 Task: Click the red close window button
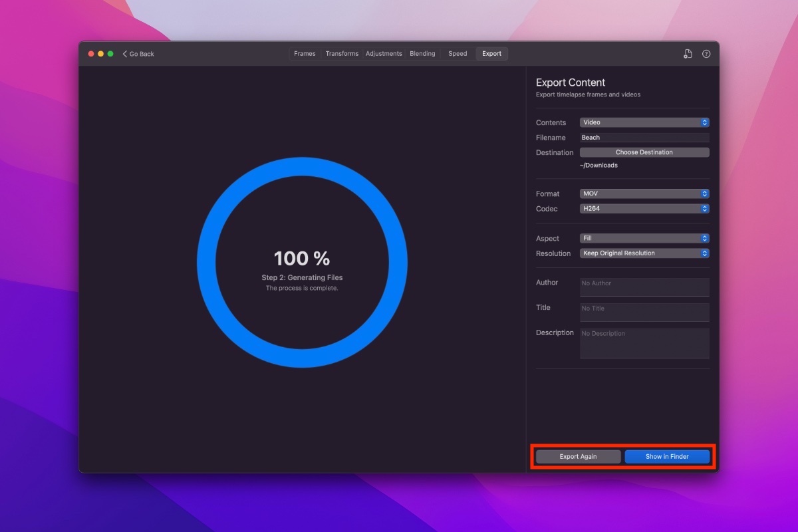click(91, 54)
